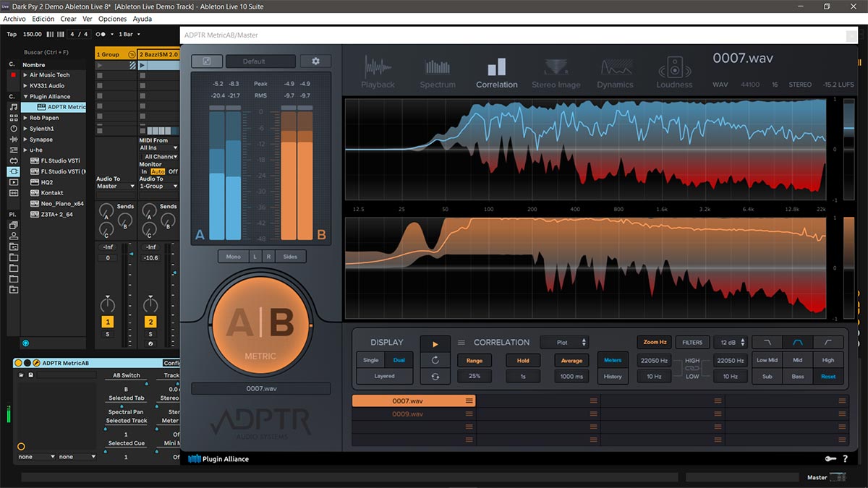Image resolution: width=868 pixels, height=488 pixels.
Task: Click the Average button
Action: pos(571,360)
